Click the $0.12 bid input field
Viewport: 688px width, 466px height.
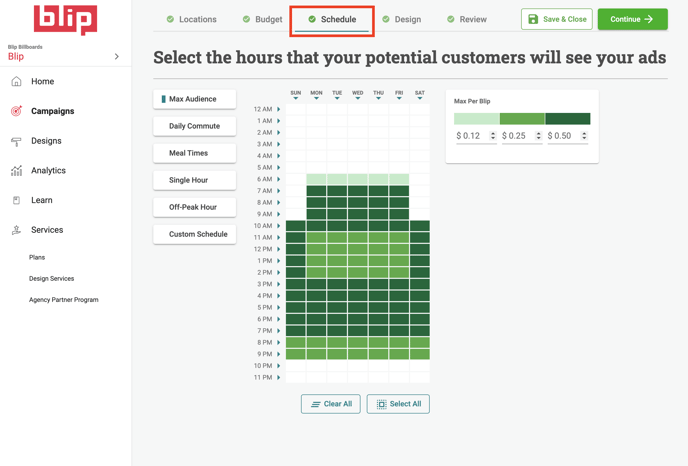[x=476, y=136]
